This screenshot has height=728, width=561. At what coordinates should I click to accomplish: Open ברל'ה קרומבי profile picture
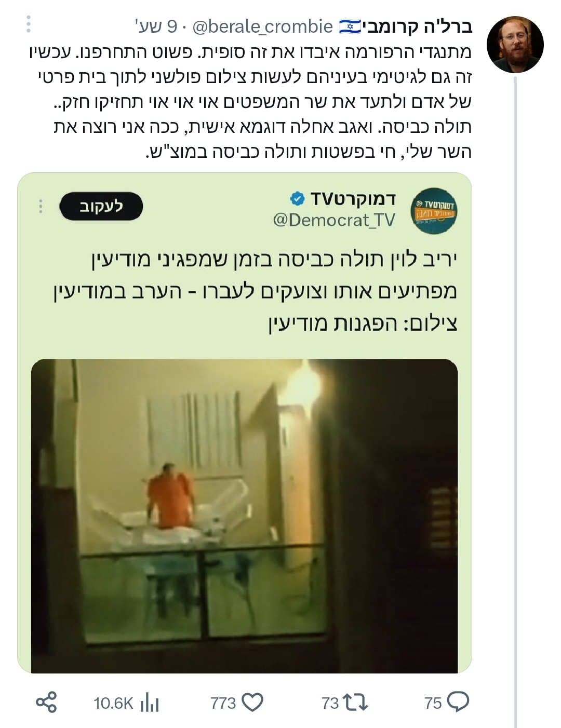click(x=515, y=45)
